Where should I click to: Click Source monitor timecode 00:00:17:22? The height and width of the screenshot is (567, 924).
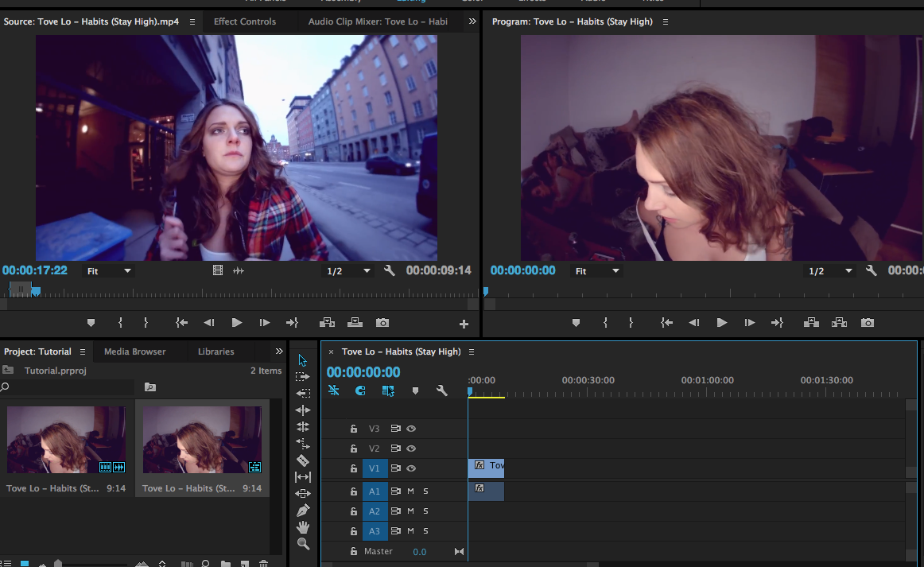pyautogui.click(x=35, y=270)
